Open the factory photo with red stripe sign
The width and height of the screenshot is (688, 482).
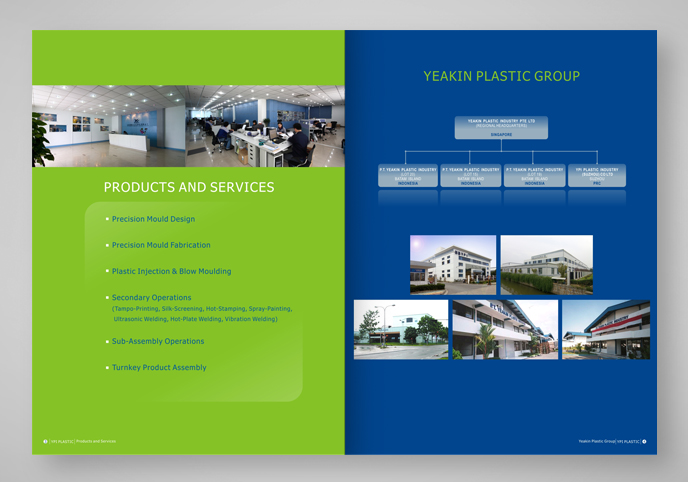coord(606,330)
